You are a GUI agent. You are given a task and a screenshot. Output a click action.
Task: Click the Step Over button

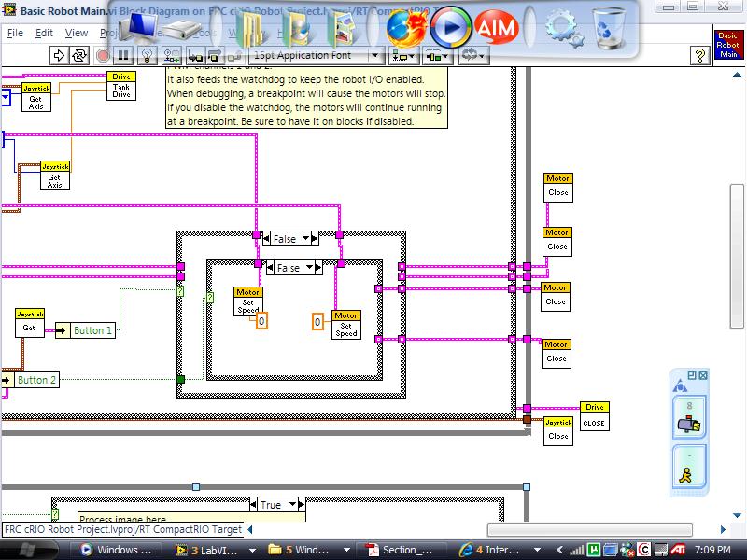pos(215,56)
